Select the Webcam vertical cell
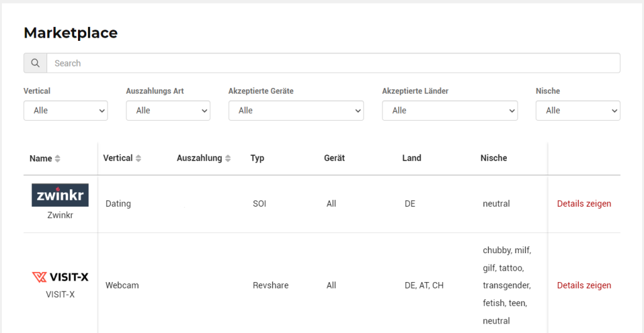644x333 pixels. (122, 285)
